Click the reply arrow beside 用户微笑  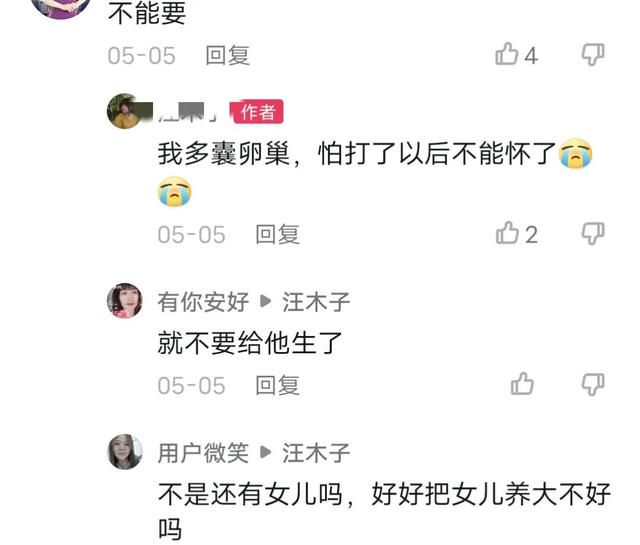pyautogui.click(x=265, y=452)
